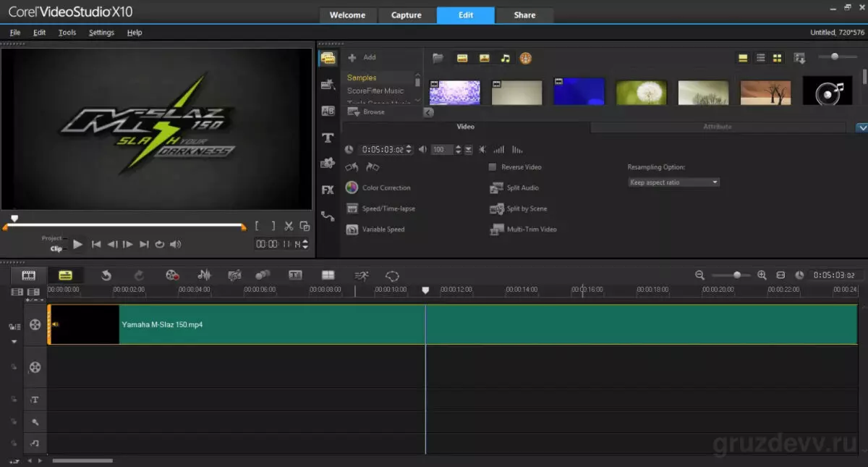
Task: Open the Track Motion icon
Action: click(x=263, y=275)
